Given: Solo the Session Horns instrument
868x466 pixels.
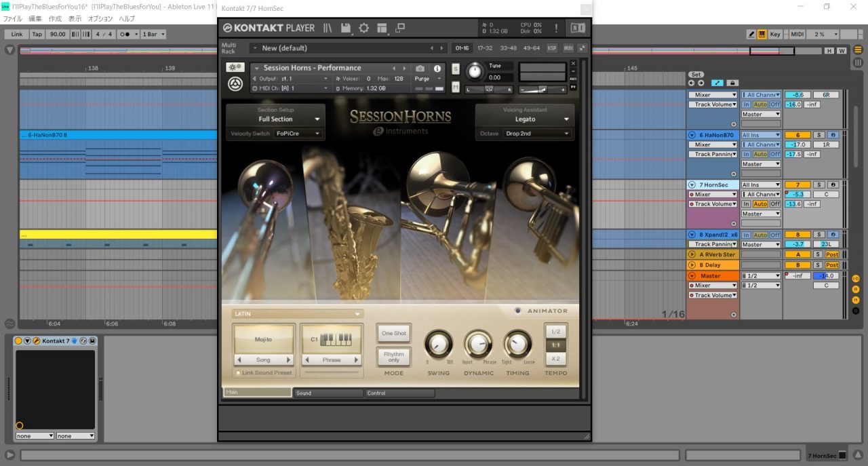Looking at the screenshot, I should coord(456,69).
